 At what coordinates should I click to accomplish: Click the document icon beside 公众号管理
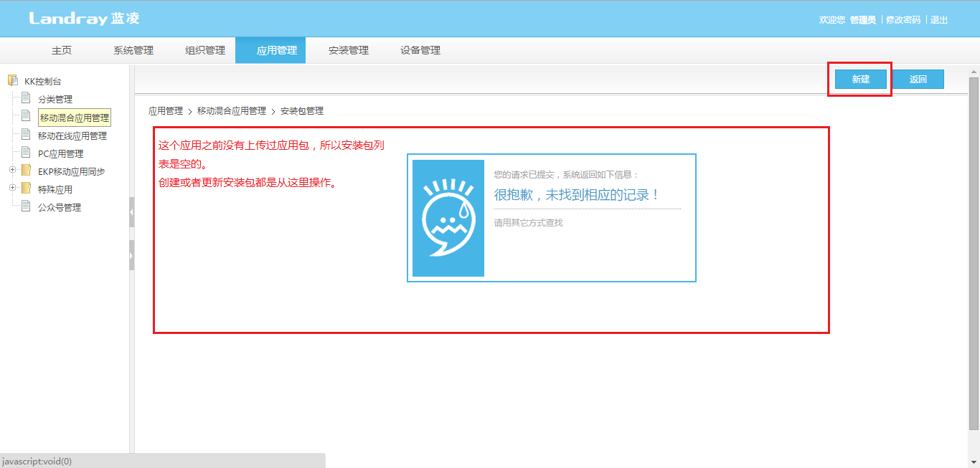click(x=26, y=206)
